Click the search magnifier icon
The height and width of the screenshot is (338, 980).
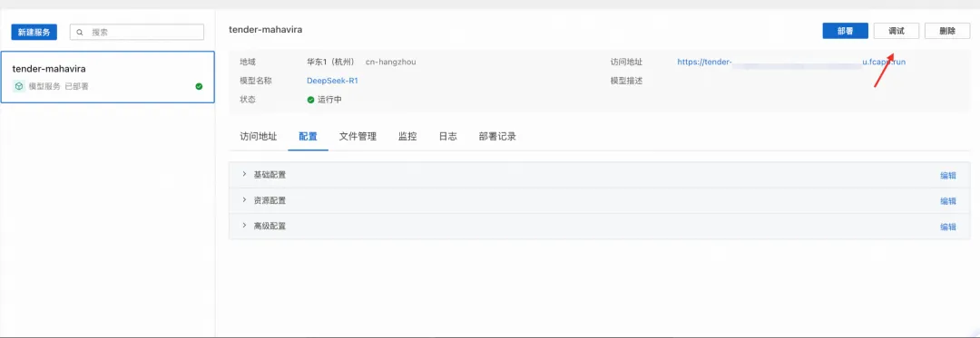[x=80, y=32]
